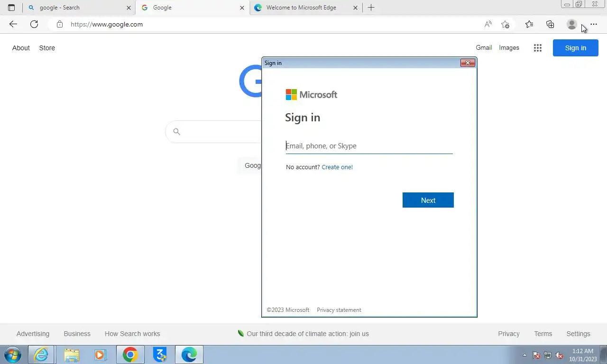The image size is (607, 364).
Task: Open How Search works link
Action: (132, 334)
